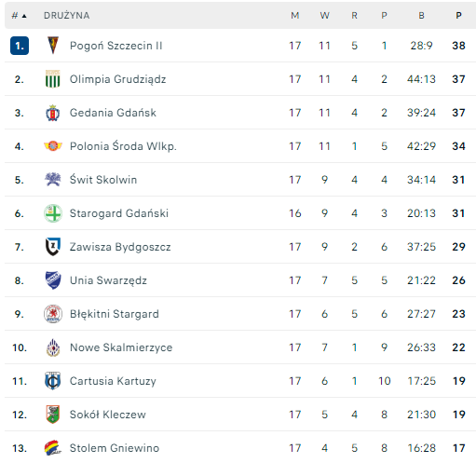
Task: Open the Nowe Skalmierzyce team link
Action: click(x=121, y=347)
